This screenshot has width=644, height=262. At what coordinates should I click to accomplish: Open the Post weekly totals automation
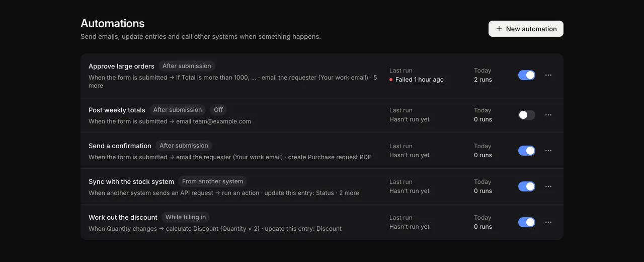117,110
